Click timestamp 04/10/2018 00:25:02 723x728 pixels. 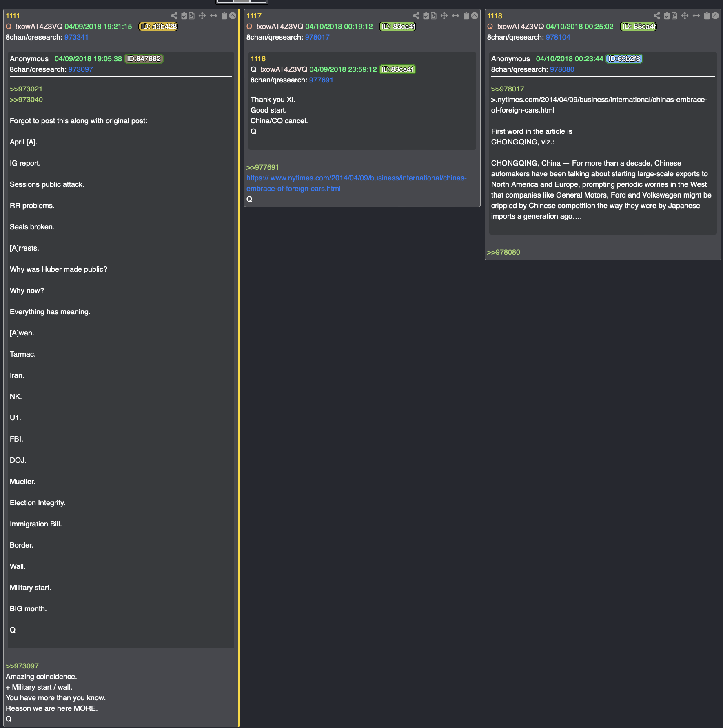(580, 27)
